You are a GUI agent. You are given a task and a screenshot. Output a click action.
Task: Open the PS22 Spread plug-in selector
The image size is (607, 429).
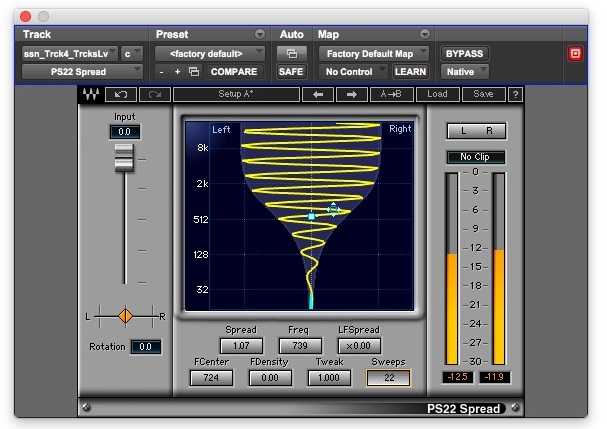(x=82, y=72)
